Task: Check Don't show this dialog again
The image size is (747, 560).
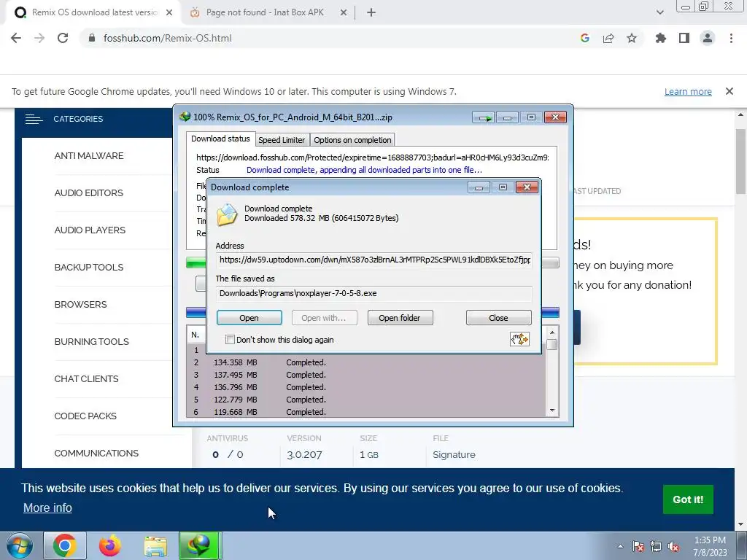Action: (x=230, y=340)
